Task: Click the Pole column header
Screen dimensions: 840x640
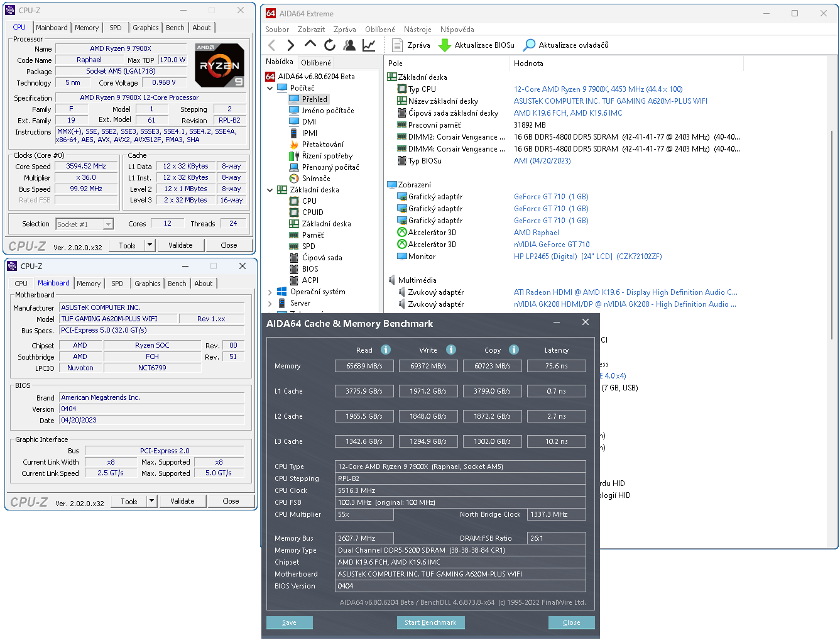Action: coord(446,63)
